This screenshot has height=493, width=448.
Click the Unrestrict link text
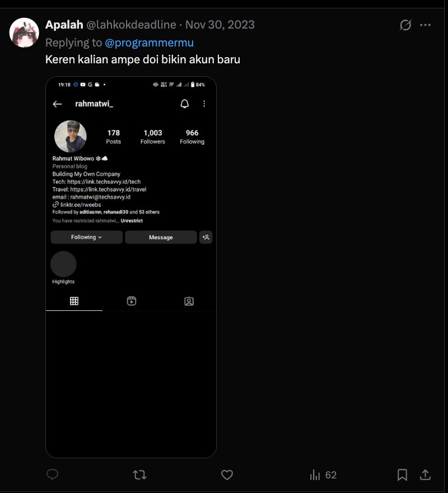click(132, 221)
